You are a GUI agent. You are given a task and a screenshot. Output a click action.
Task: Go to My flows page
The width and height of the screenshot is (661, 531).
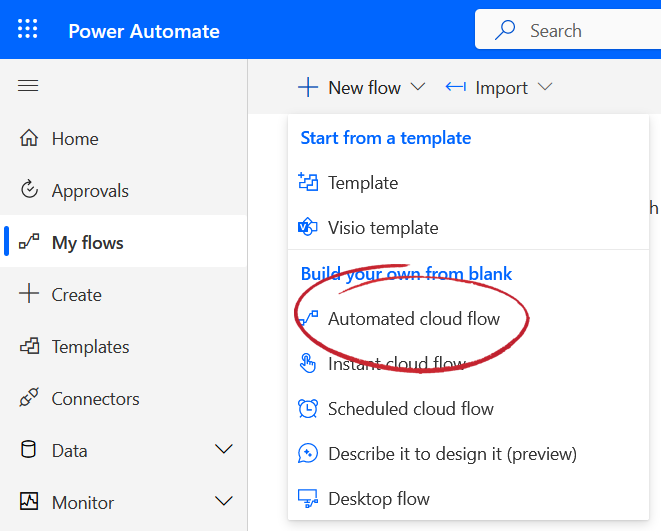[88, 243]
